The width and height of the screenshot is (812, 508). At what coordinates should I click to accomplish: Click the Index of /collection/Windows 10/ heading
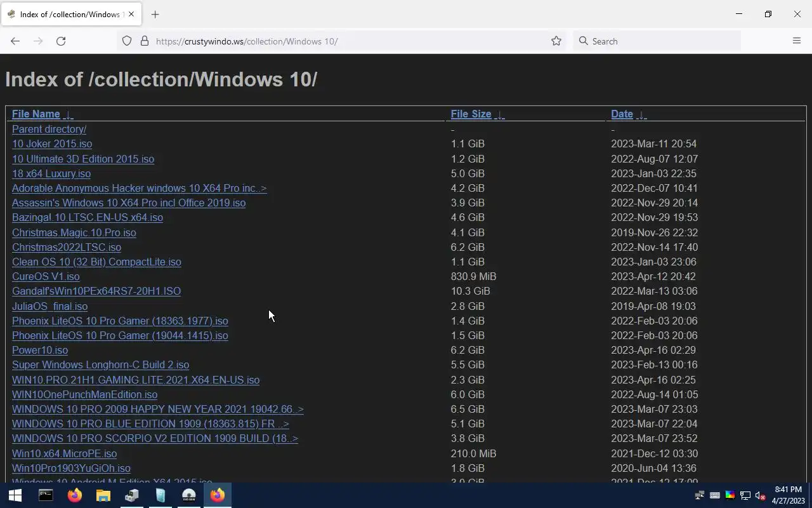[161, 79]
